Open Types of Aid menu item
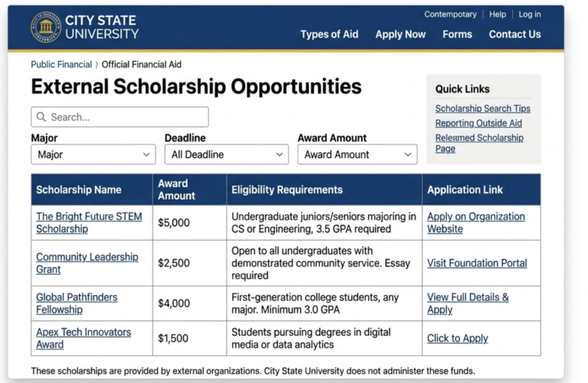Viewport: 588px width, 383px height. point(329,34)
